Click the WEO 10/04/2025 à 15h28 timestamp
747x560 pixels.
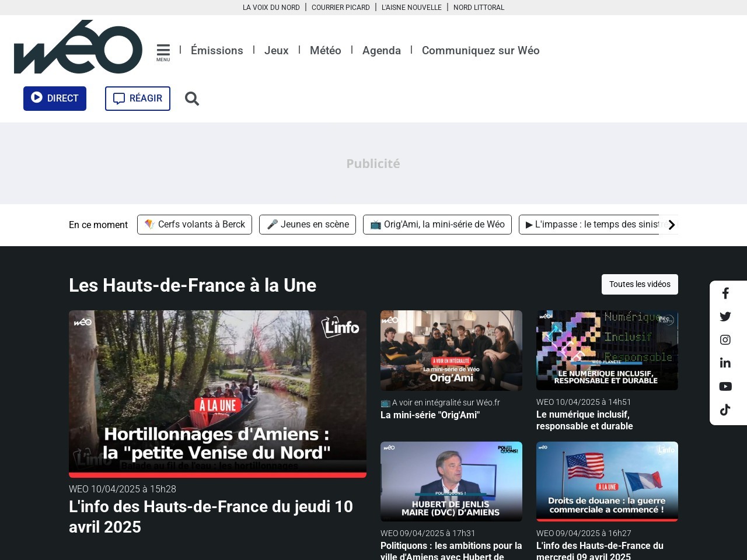[x=123, y=489]
